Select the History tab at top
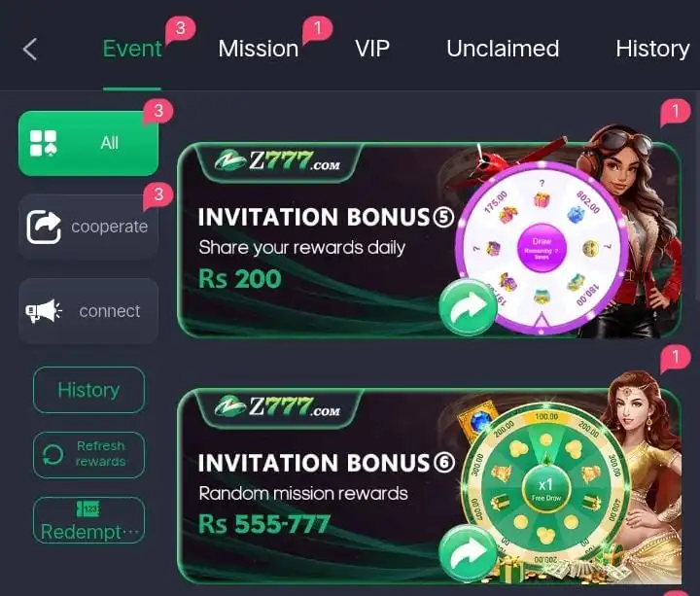The image size is (700, 596). coord(652,49)
